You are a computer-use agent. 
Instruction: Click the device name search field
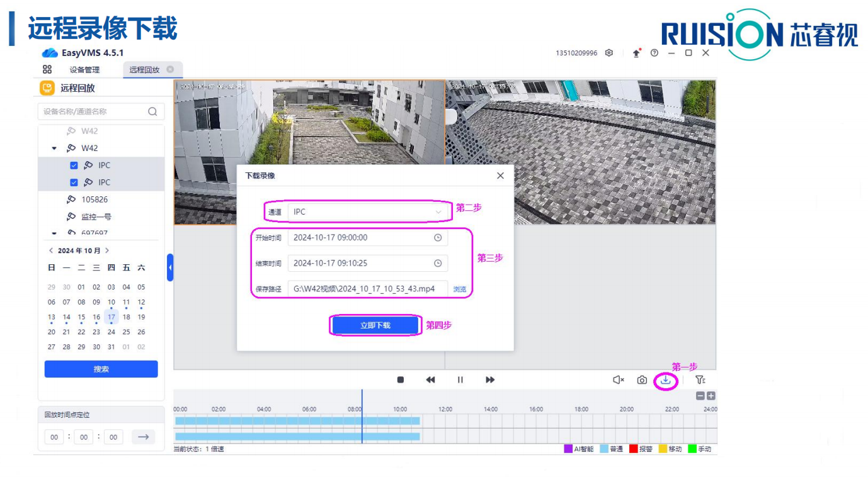(94, 111)
